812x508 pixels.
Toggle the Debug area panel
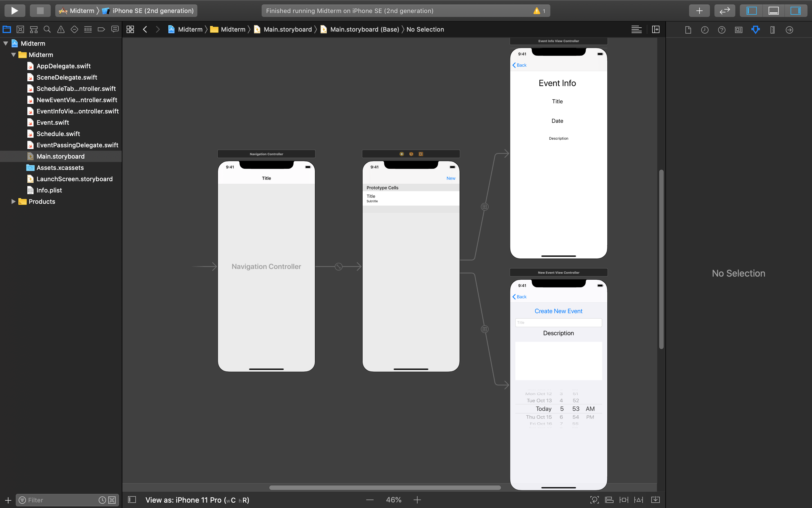(x=773, y=11)
